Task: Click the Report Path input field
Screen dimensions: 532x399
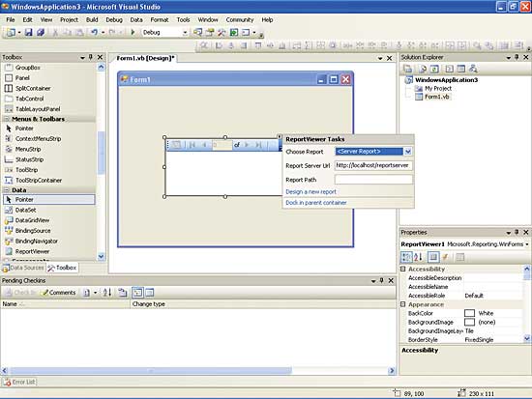Action: (x=373, y=180)
